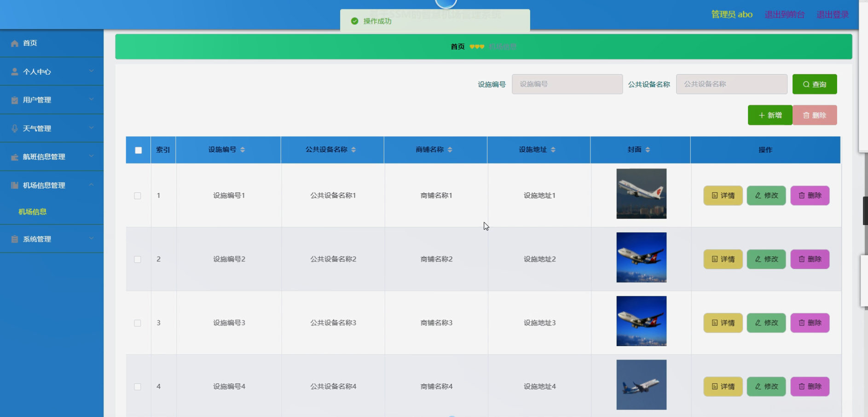868x417 pixels.
Task: Open the 系统管理 sidebar menu
Action: [x=52, y=239]
